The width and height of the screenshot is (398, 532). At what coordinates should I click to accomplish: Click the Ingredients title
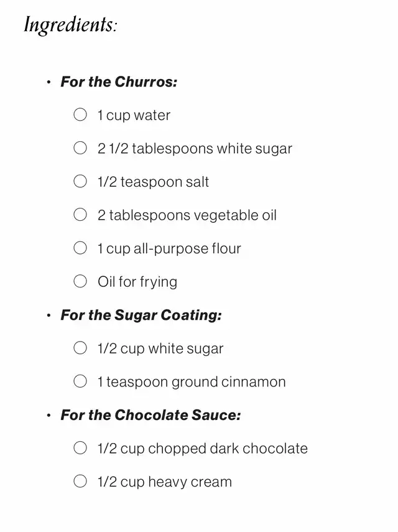click(x=70, y=24)
